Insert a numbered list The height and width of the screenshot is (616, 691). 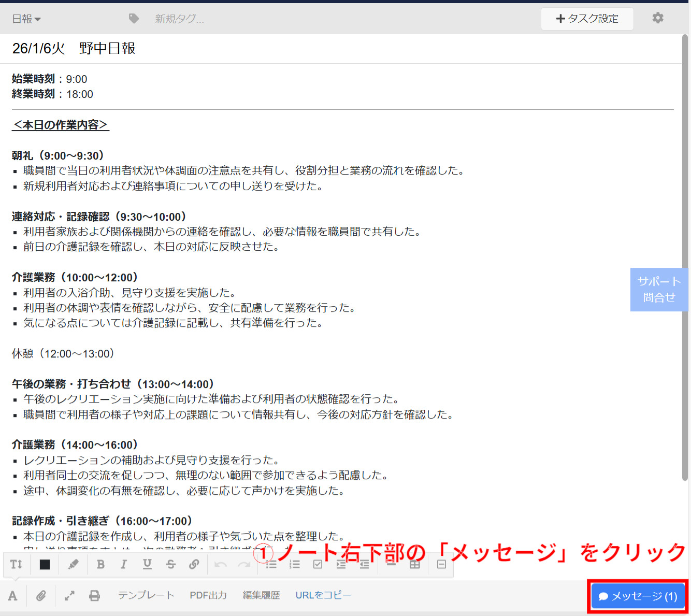pyautogui.click(x=294, y=564)
